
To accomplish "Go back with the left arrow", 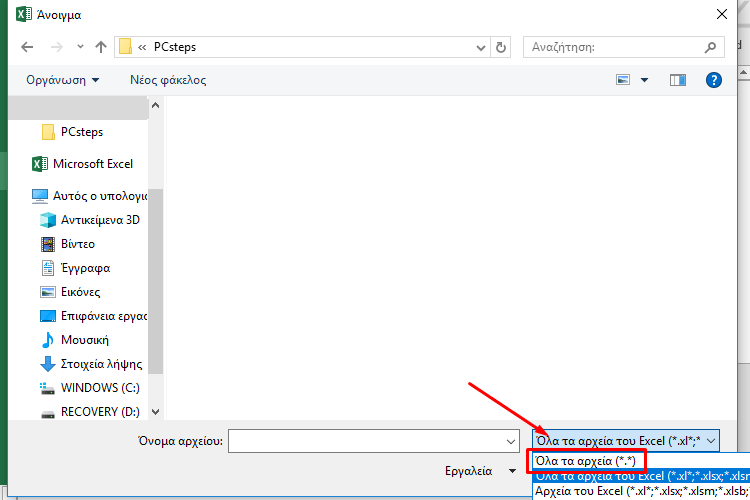I will tap(27, 47).
